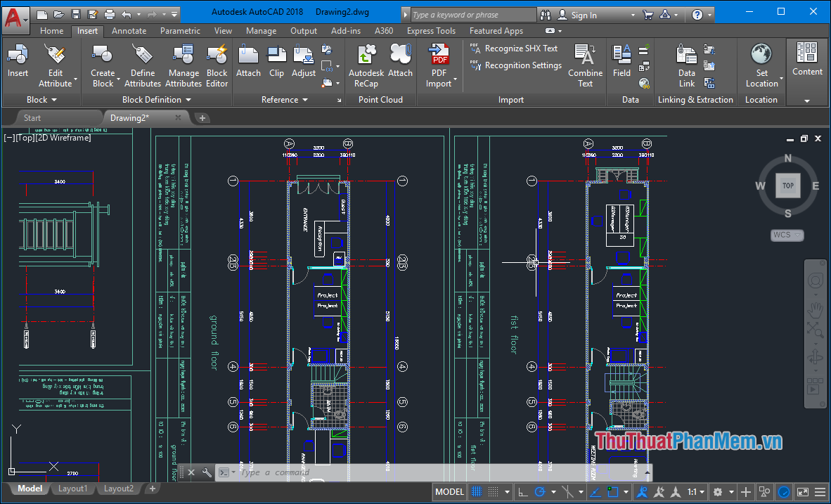Open the Layout1 tab
This screenshot has width=831, height=504.
coord(73,488)
